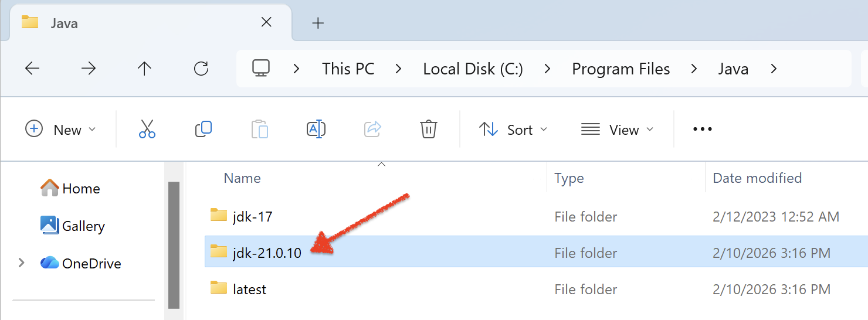Go to Program Files in breadcrumb

pos(621,69)
